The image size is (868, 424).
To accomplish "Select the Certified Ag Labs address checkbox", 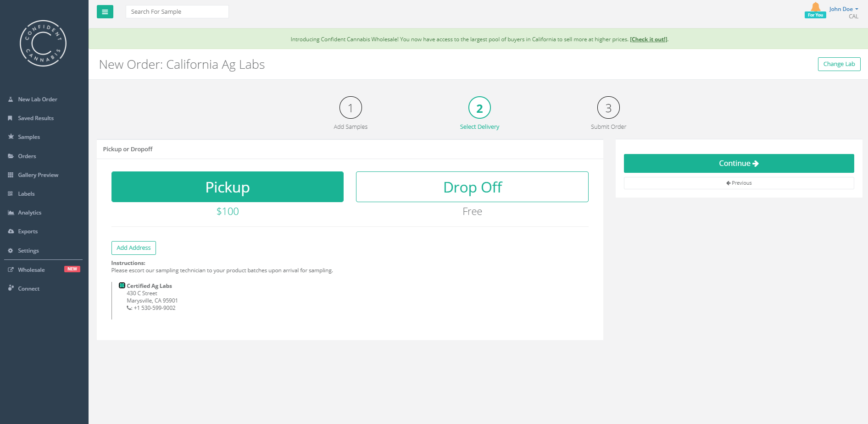I will click(122, 286).
